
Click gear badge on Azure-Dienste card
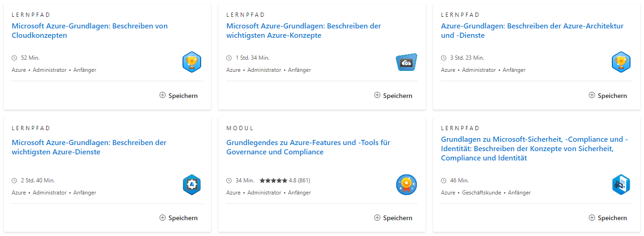191,185
